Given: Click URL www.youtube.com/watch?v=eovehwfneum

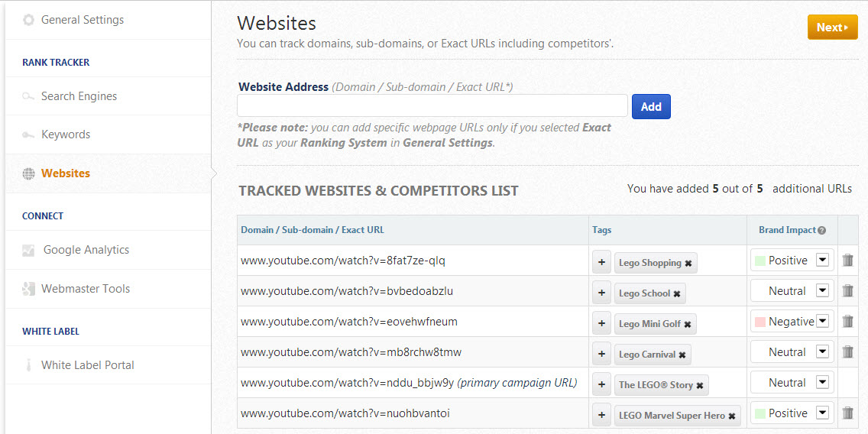Looking at the screenshot, I should (x=348, y=321).
